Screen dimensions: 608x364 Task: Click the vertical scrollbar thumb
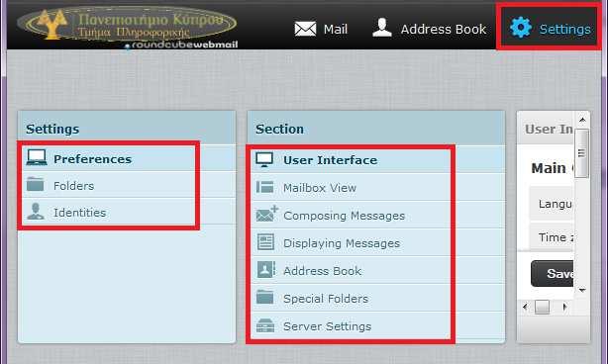581,153
